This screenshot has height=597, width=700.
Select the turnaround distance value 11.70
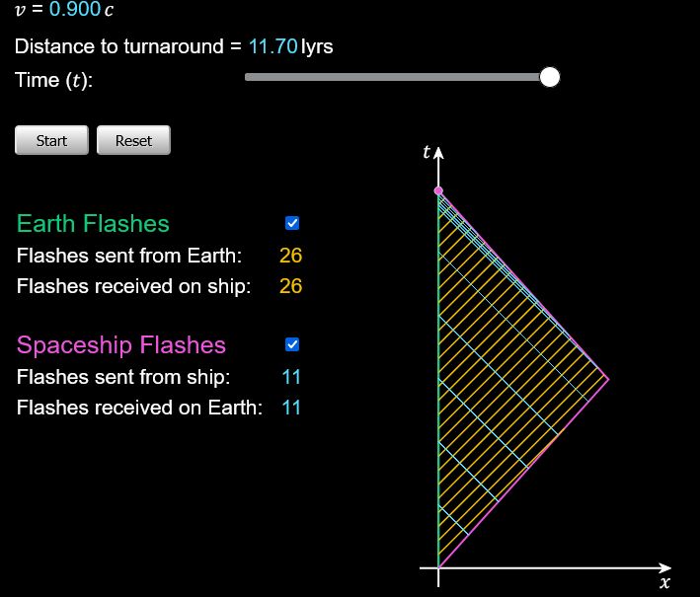pyautogui.click(x=272, y=46)
